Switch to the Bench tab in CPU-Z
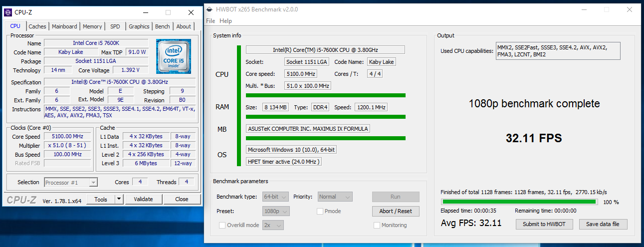This screenshot has width=644, height=247. tap(163, 26)
